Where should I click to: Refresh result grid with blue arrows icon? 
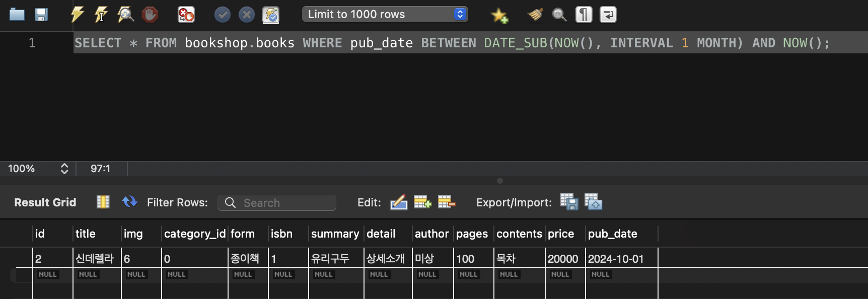tap(130, 202)
